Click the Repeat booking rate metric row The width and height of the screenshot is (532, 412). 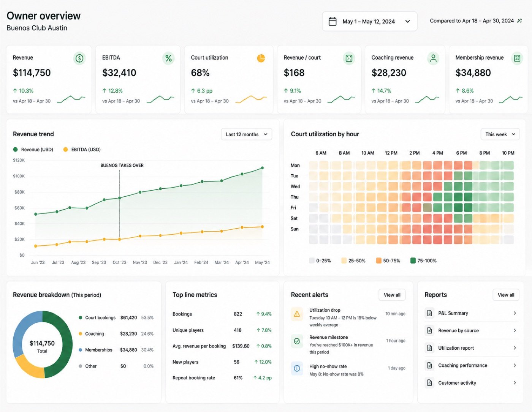click(x=222, y=378)
